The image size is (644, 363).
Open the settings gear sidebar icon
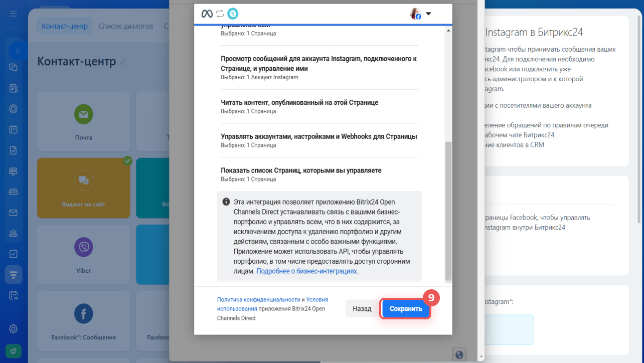coord(14,329)
